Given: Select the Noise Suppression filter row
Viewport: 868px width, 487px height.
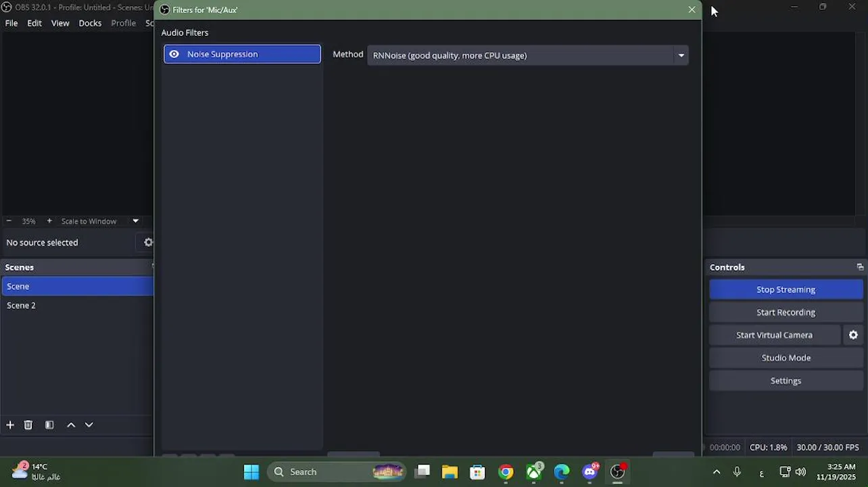Looking at the screenshot, I should [x=242, y=54].
